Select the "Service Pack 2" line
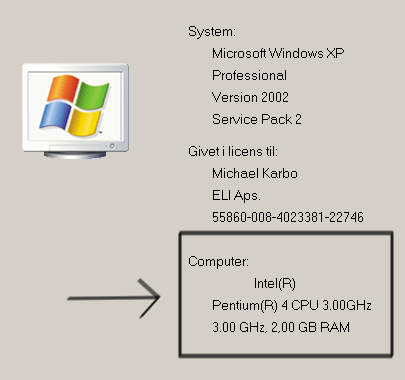405x380 pixels. [x=257, y=119]
